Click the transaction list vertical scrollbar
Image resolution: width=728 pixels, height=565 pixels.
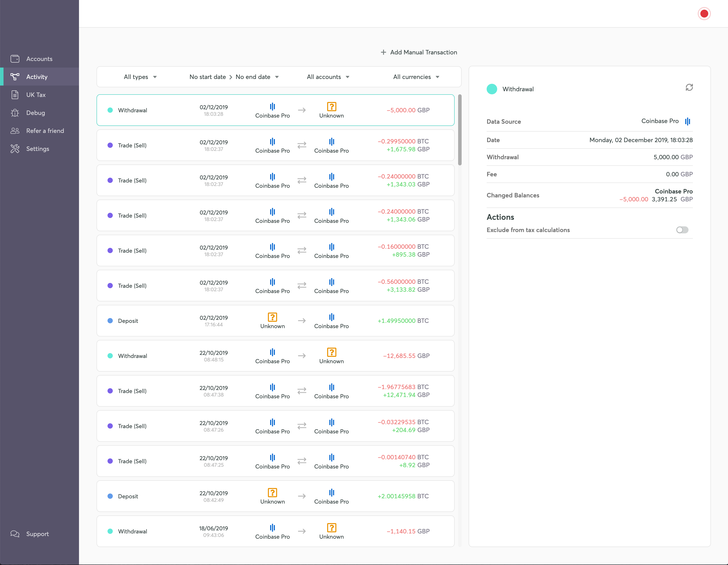click(x=460, y=130)
